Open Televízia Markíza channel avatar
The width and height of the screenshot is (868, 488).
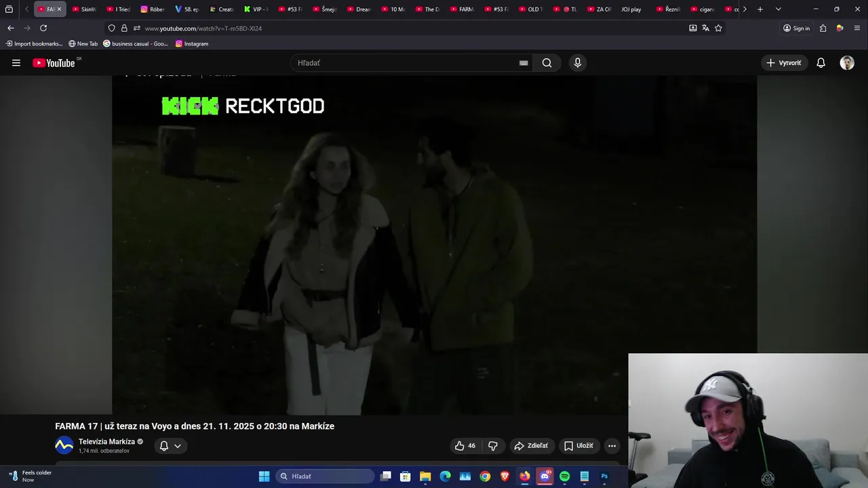[64, 446]
